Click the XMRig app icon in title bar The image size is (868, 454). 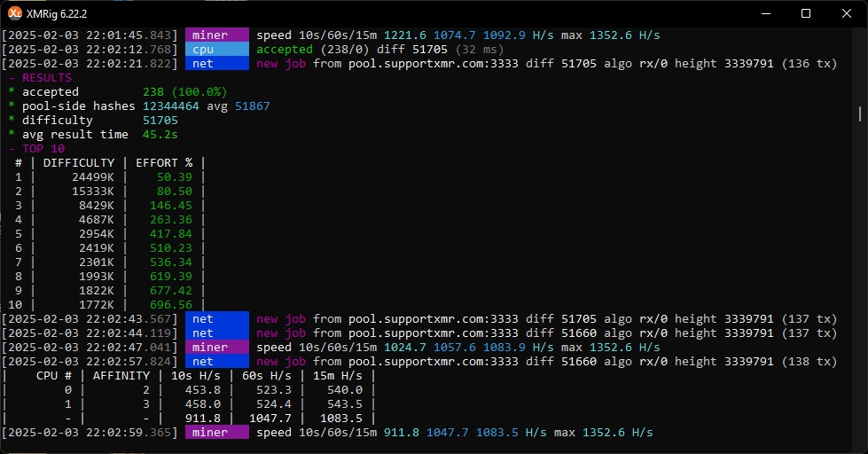[15, 13]
